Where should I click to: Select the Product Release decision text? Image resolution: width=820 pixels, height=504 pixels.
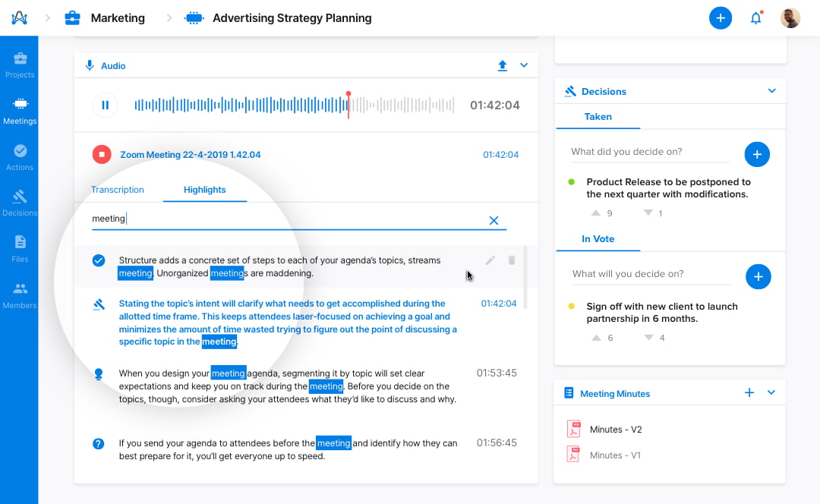point(668,188)
